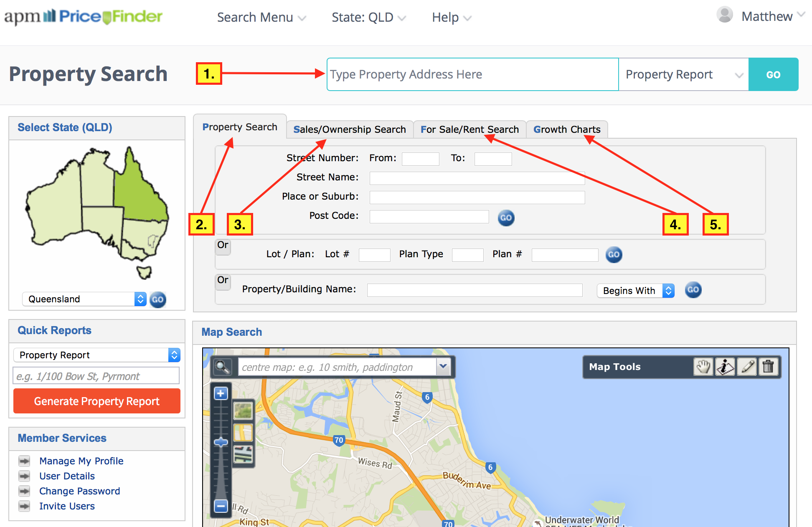Screen dimensions: 812x527
Task: Click the zoom out minus icon on the map
Action: [x=221, y=505]
